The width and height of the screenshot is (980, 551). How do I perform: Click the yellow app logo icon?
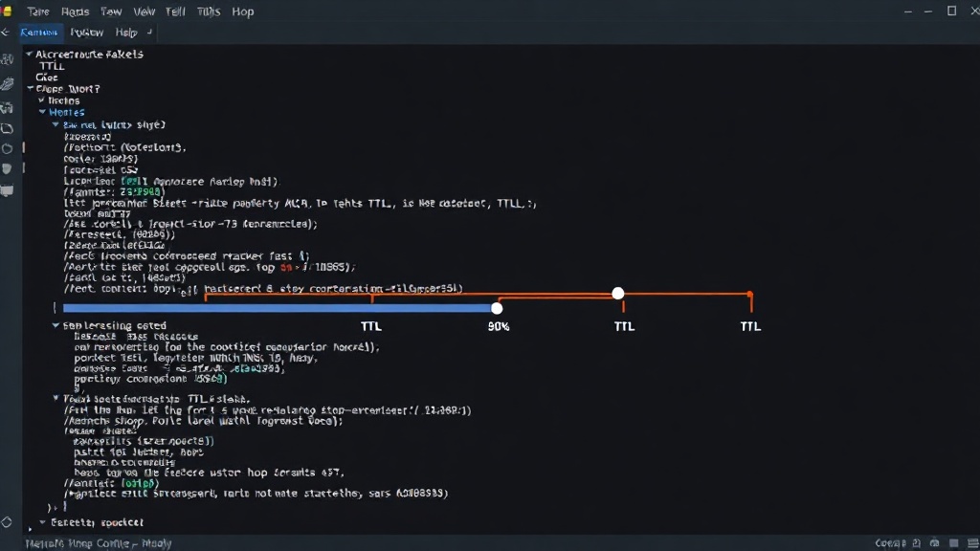tap(7, 11)
